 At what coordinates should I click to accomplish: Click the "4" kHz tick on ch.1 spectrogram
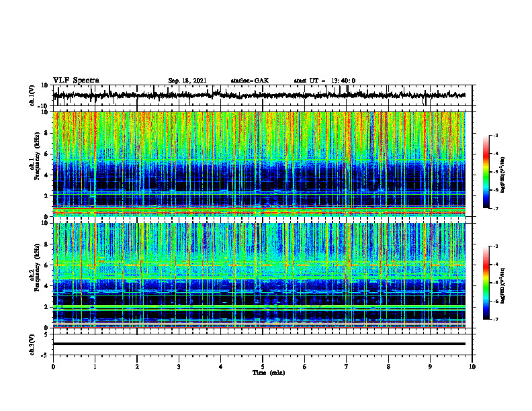coord(47,175)
